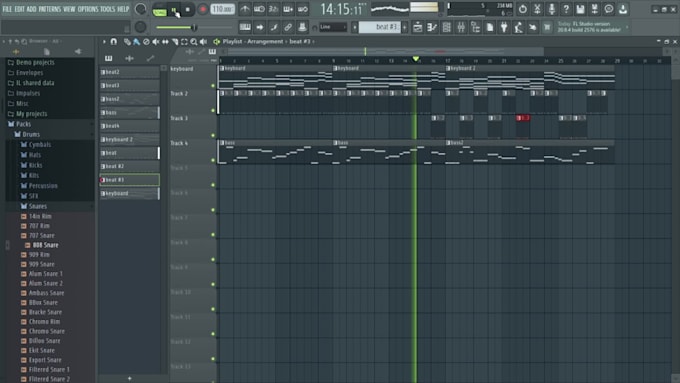
Task: Open the beat #3 pattern selector
Action: pos(379,27)
